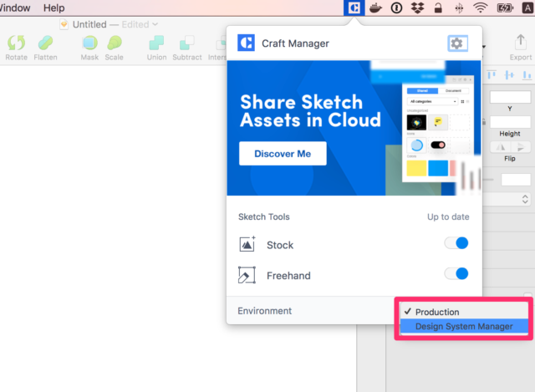Click the flip vertical icon in the inspector
The image size is (535, 392).
520,147
